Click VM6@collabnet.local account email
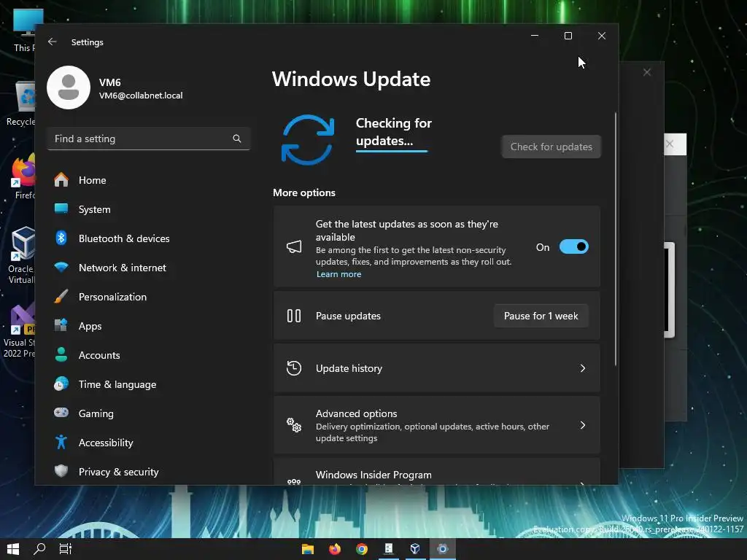747x560 pixels. (141, 96)
